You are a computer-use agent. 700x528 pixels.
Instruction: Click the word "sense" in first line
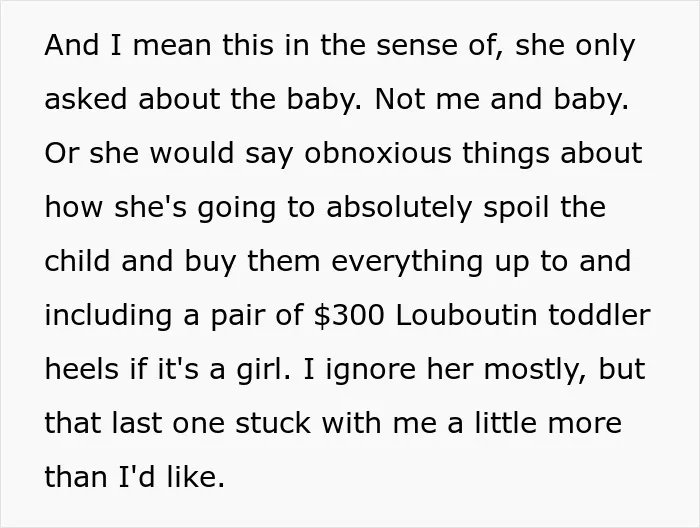point(417,45)
